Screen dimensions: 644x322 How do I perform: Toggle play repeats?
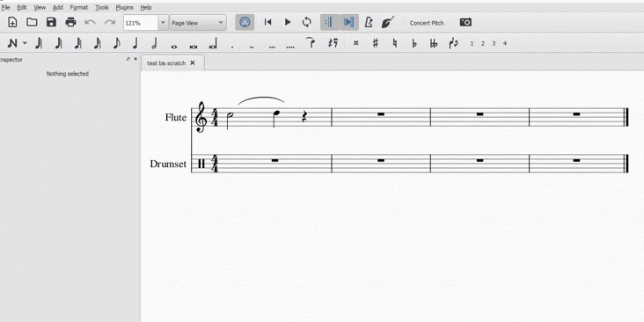pyautogui.click(x=329, y=22)
